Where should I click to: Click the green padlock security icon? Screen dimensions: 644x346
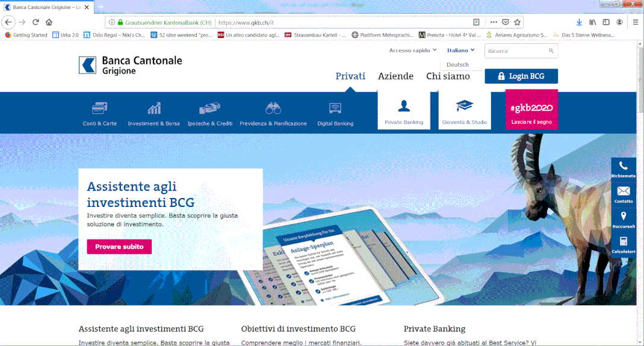point(120,23)
